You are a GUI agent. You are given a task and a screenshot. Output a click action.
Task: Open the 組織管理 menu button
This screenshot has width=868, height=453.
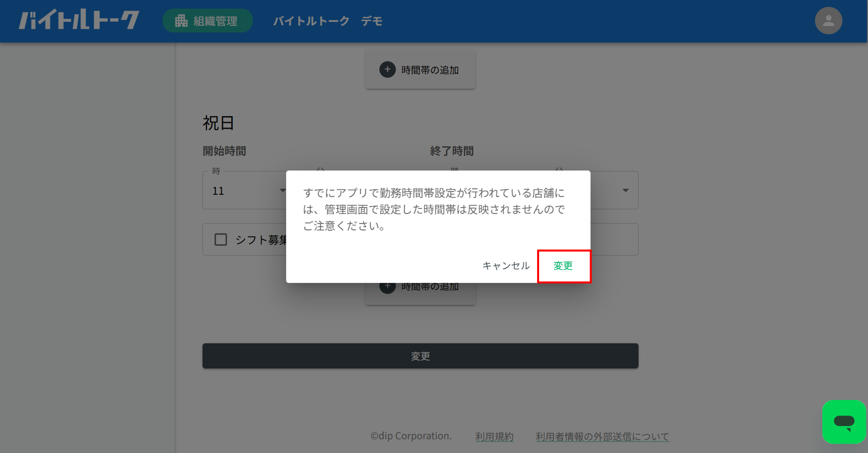pyautogui.click(x=208, y=21)
